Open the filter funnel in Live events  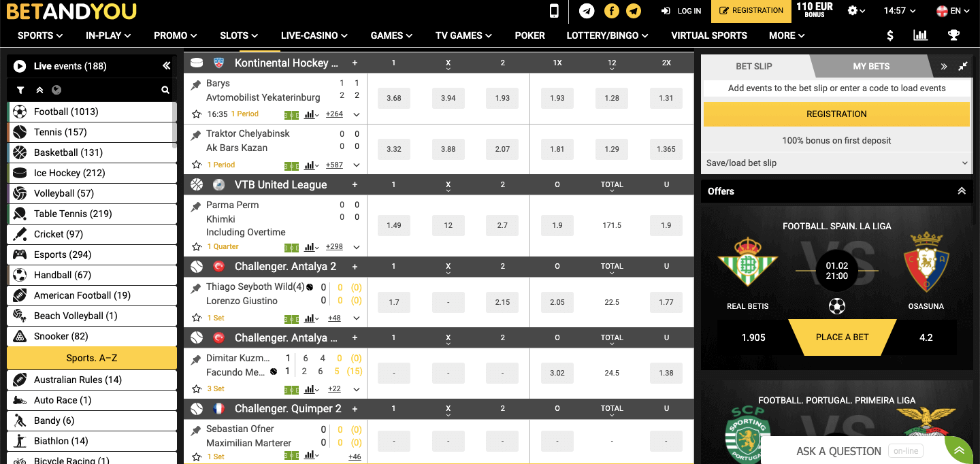(x=20, y=90)
